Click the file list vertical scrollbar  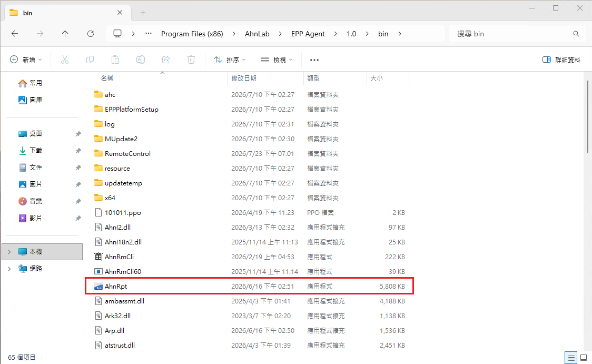click(x=587, y=116)
